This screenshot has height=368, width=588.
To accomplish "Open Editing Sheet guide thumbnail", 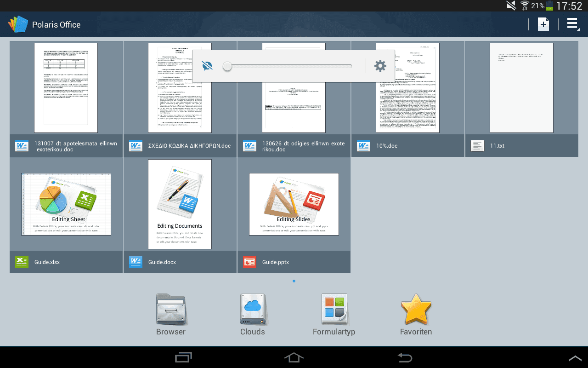I will (x=66, y=204).
